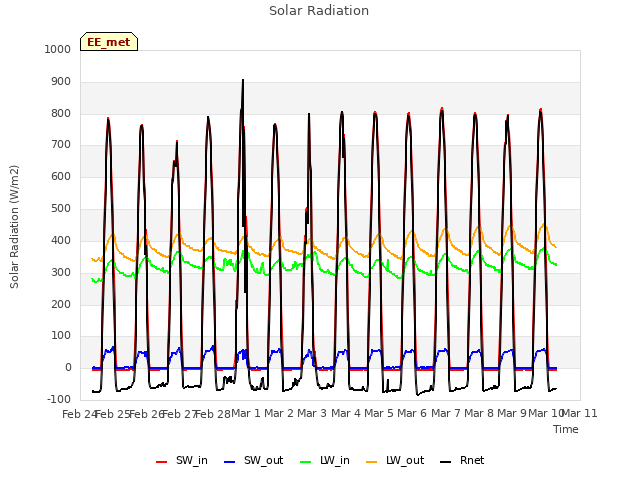Click the 900 y-axis tick label
The width and height of the screenshot is (640, 480).
coord(61,82)
